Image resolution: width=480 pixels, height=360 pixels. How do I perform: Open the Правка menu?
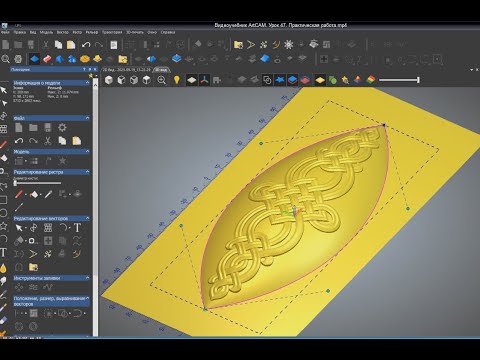[x=20, y=32]
